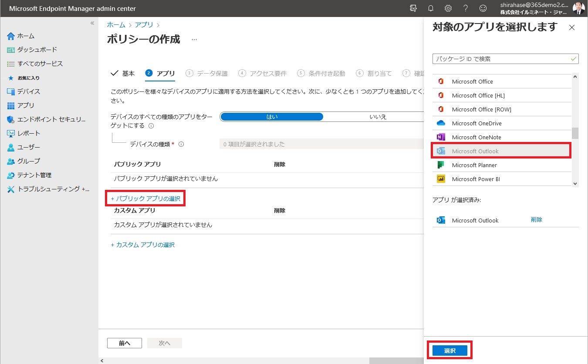The width and height of the screenshot is (588, 364).
Task: Go to the データ保護 wizard step
Action: (x=207, y=73)
